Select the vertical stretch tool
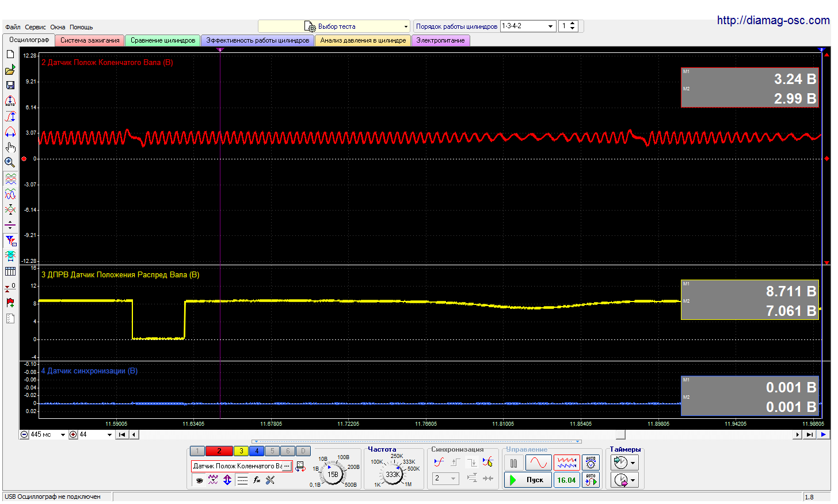Screen dimensions: 838x504 (10, 116)
